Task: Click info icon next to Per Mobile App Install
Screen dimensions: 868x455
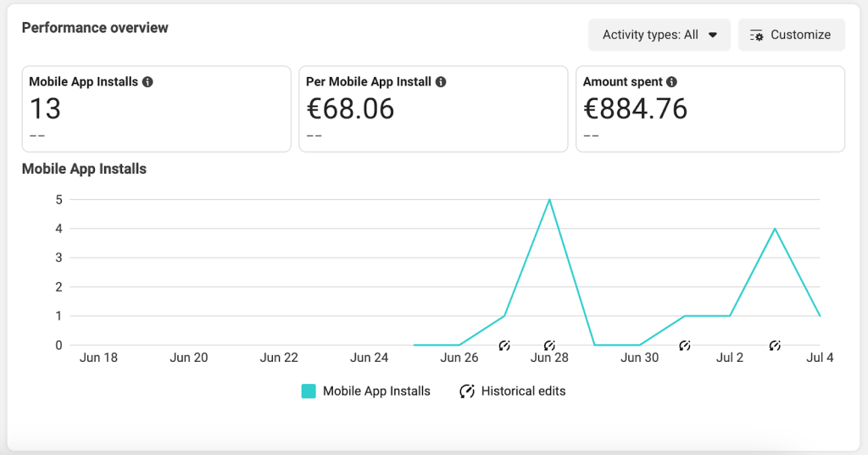Action: pyautogui.click(x=441, y=82)
